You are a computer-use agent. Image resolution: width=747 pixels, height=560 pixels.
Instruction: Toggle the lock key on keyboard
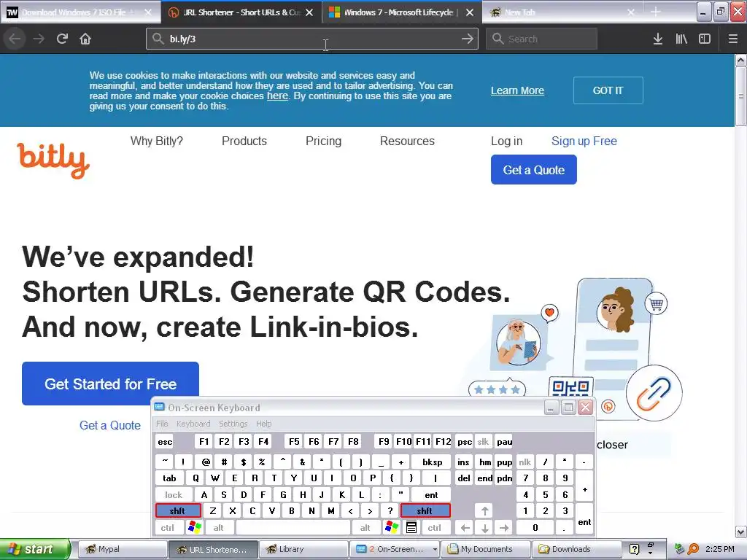pos(174,495)
